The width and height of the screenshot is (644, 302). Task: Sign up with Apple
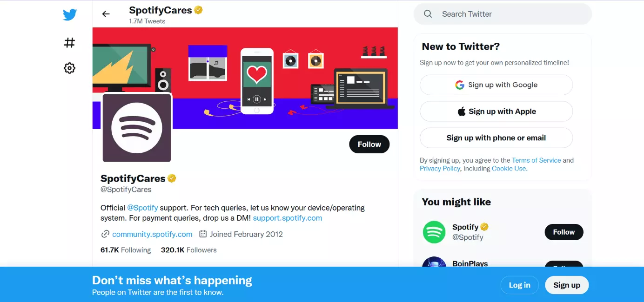point(496,112)
